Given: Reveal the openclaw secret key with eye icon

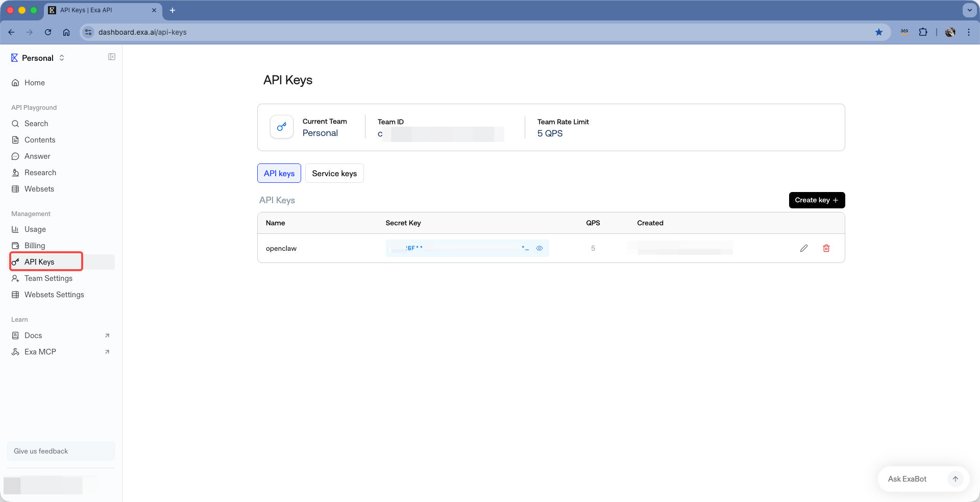Looking at the screenshot, I should [540, 248].
